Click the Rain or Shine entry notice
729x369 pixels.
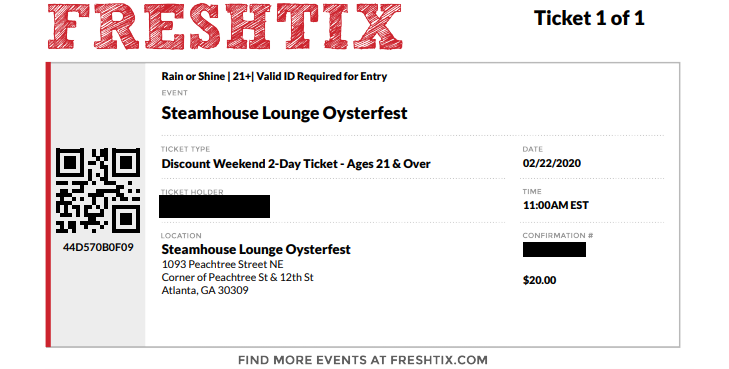click(x=274, y=76)
